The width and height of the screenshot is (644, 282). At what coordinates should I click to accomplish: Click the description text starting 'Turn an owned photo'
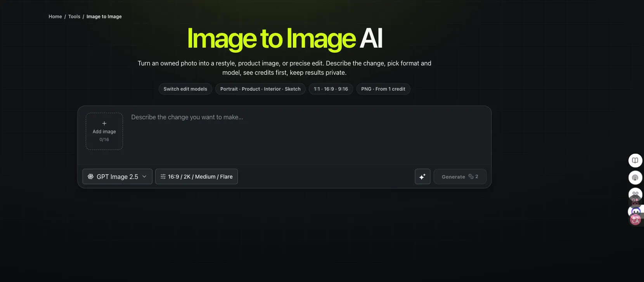[284, 68]
